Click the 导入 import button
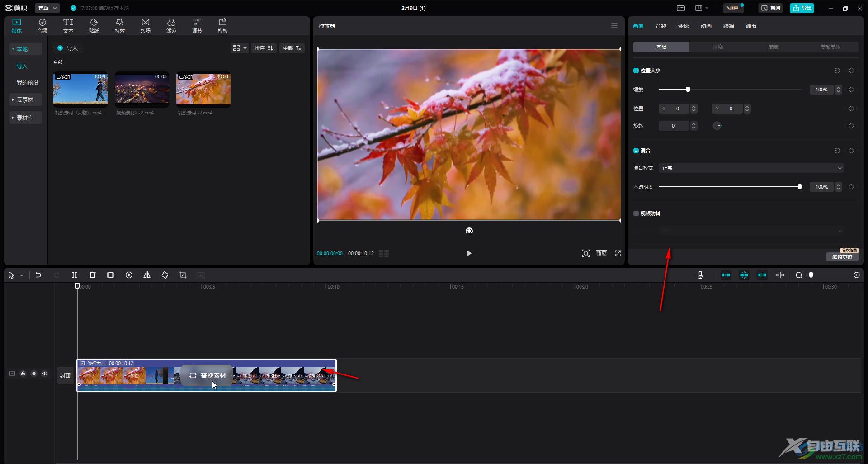Screen dimensions: 868x464 [67, 48]
